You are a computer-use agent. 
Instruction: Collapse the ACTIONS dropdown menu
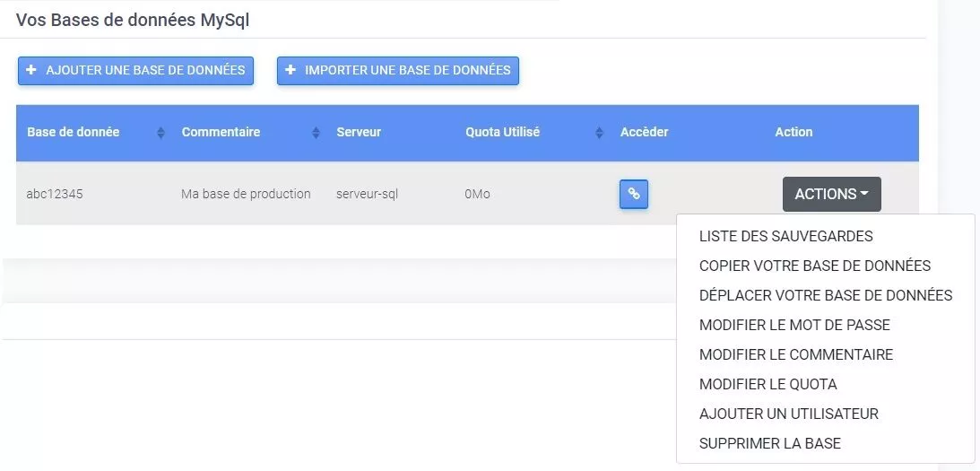pyautogui.click(x=831, y=194)
